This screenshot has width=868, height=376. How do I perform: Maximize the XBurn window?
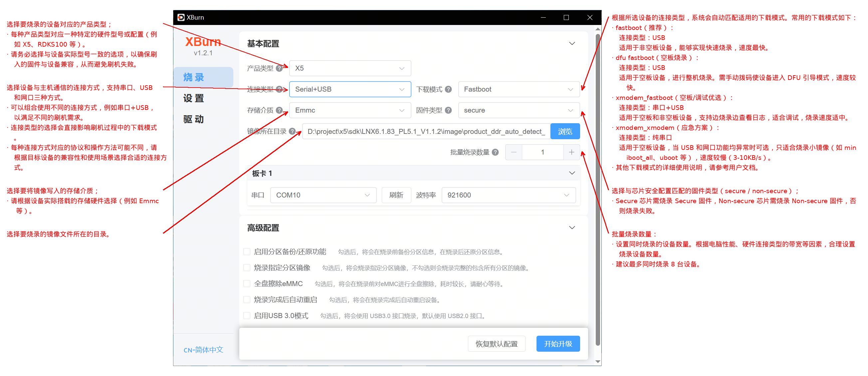tap(566, 17)
